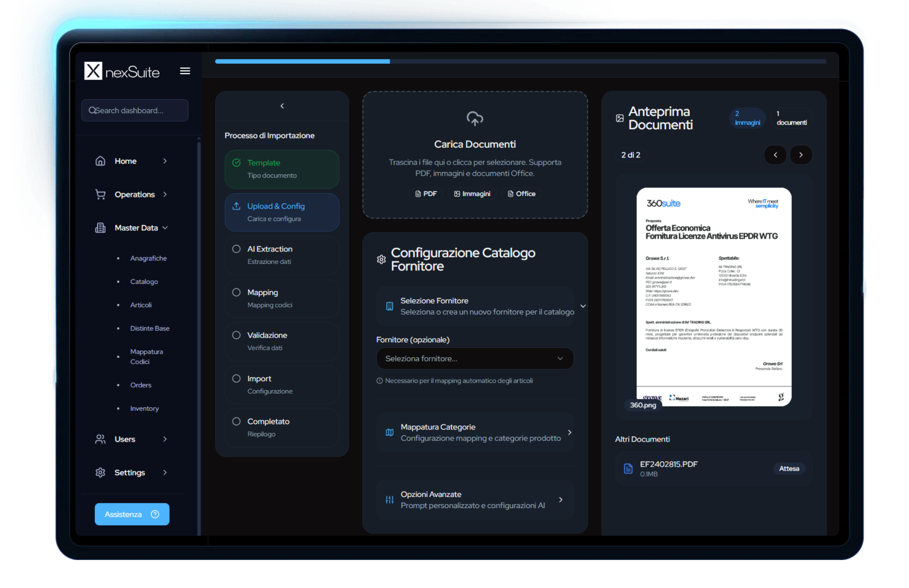Open the Seleziona fornitore dropdown

(x=474, y=358)
